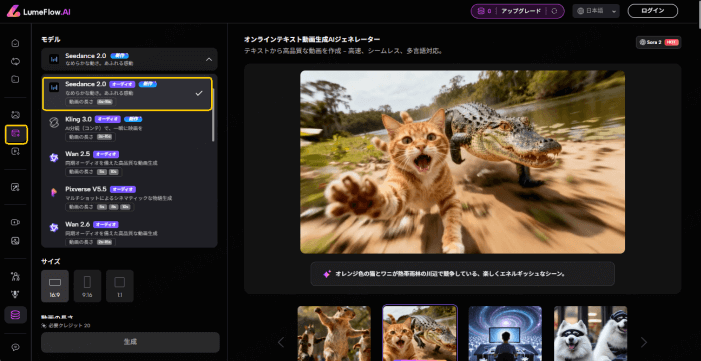Click the オレンジ色の猫とワニ prompt text box
701x361 pixels.
(462, 274)
